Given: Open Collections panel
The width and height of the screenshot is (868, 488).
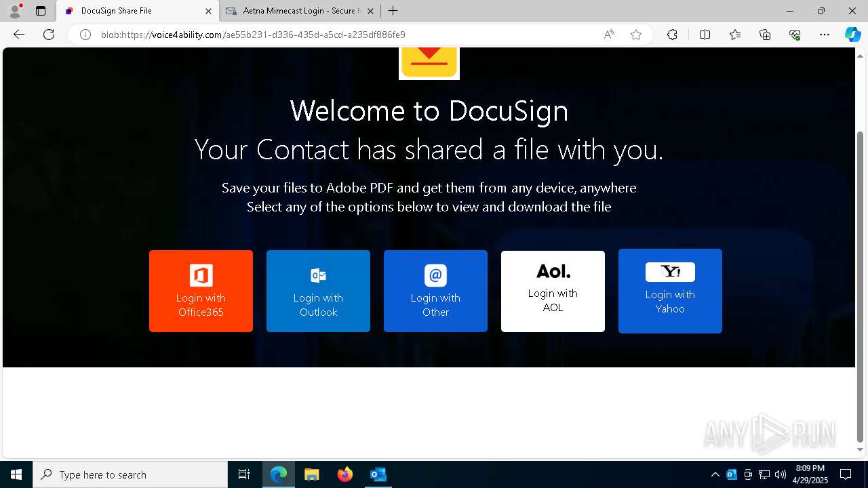Looking at the screenshot, I should tap(765, 35).
